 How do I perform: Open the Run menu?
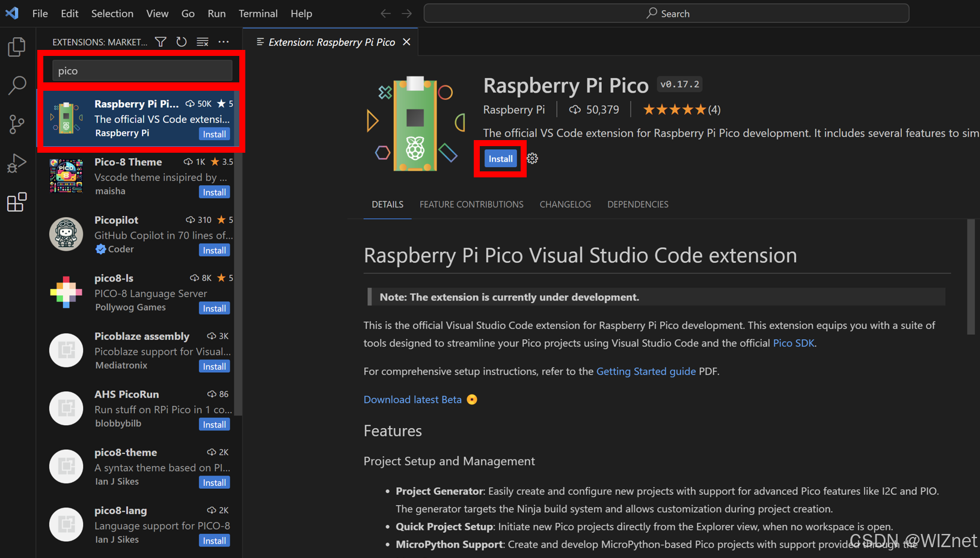tap(216, 13)
